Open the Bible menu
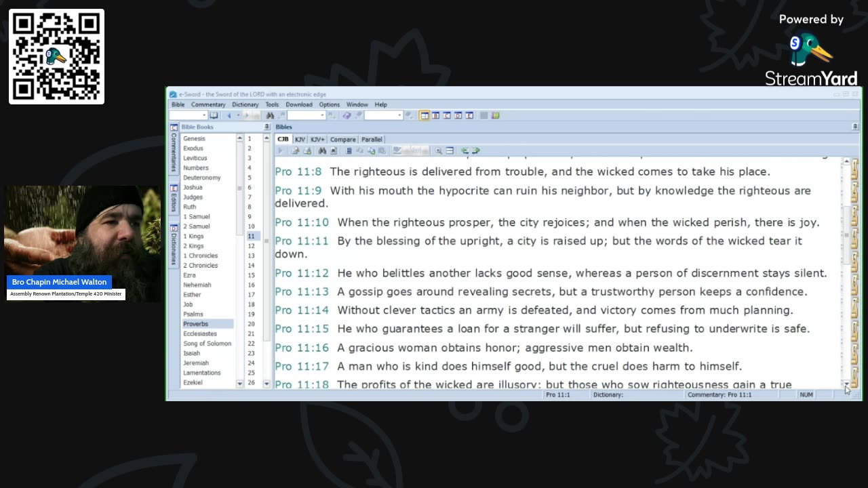Screen dimensions: 868x488 (178, 104)
